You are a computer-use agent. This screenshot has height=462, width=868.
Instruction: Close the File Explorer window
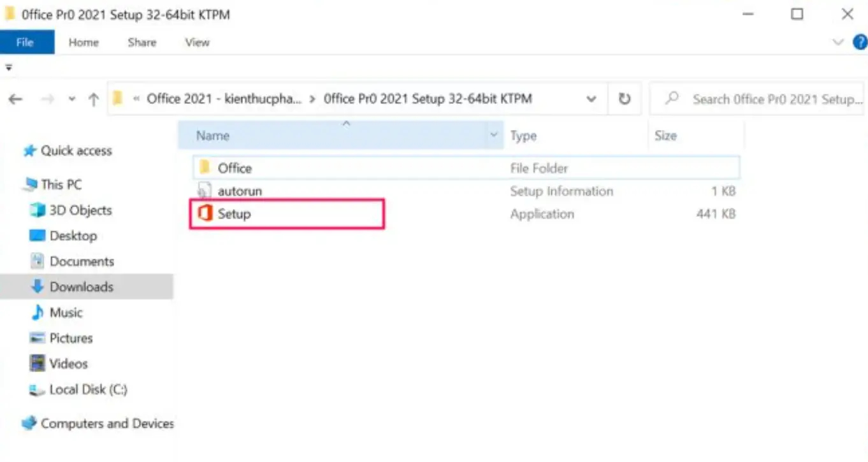tap(847, 14)
